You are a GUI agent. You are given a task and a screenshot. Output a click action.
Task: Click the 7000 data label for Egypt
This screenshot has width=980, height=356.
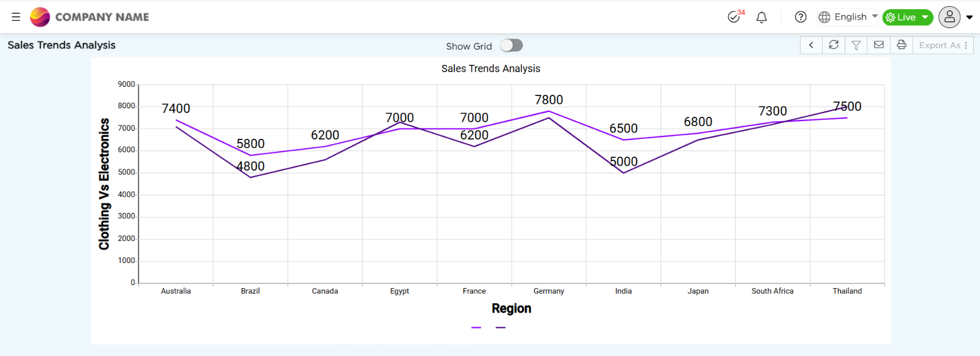coord(399,117)
